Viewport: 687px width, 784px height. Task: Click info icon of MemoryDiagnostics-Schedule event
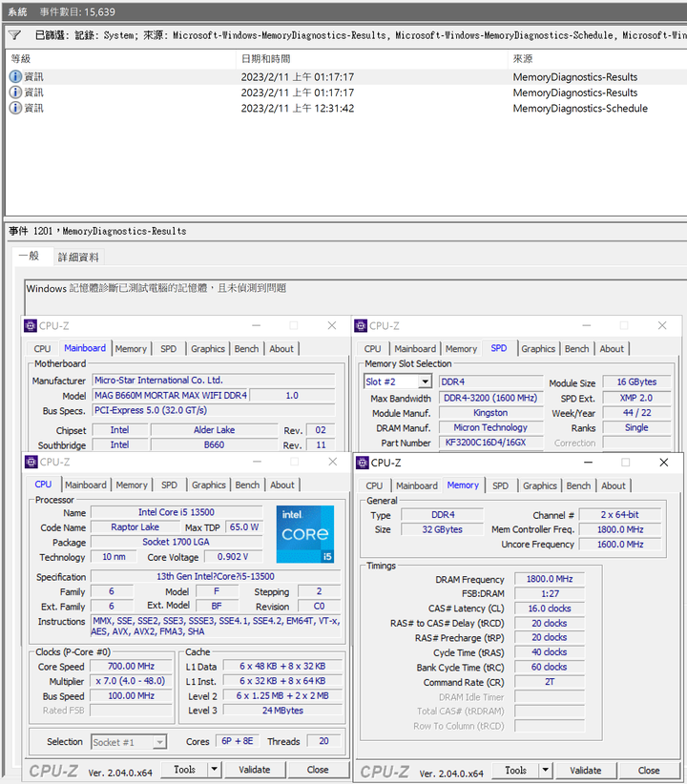pyautogui.click(x=15, y=108)
